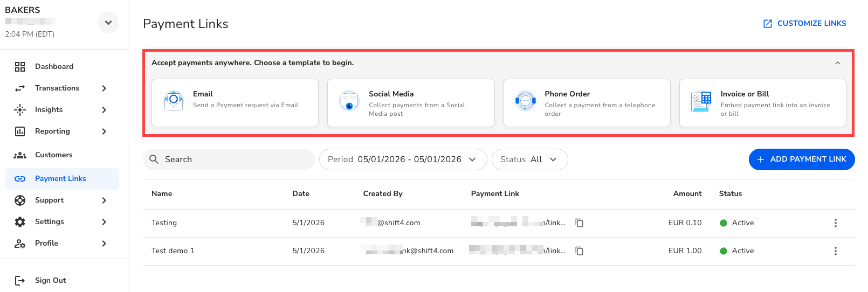Choose the Email template card
Screen dimensions: 868x292
235,103
